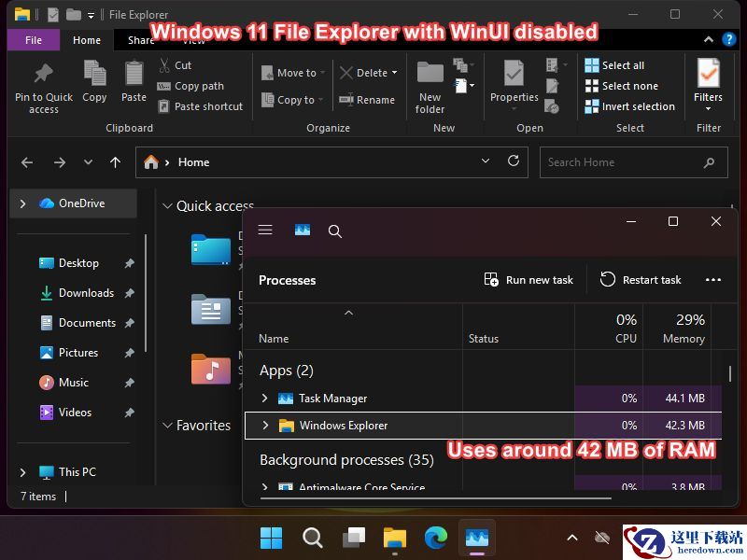The height and width of the screenshot is (560, 747).
Task: Collapse the ribbon with the up chevron
Action: coord(709,39)
